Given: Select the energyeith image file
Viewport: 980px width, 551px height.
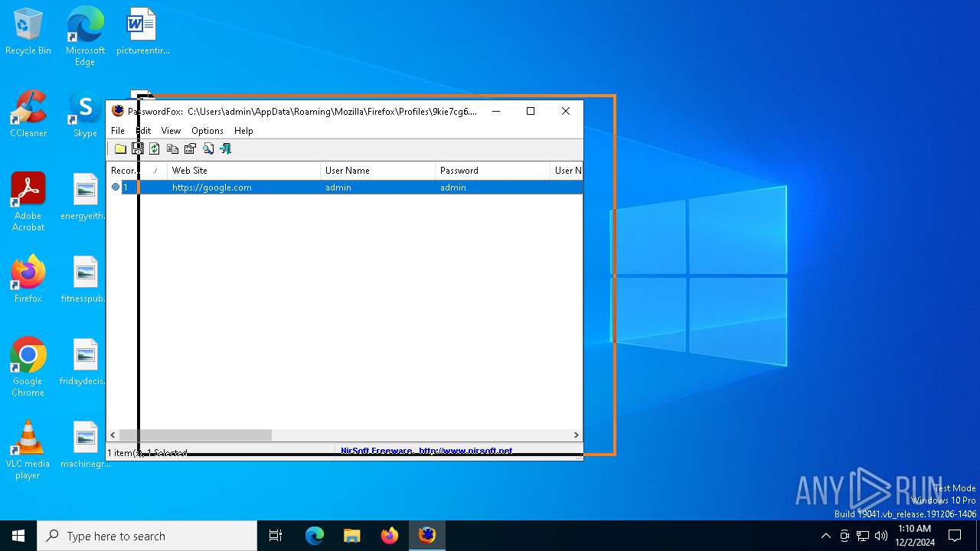Looking at the screenshot, I should tap(84, 197).
